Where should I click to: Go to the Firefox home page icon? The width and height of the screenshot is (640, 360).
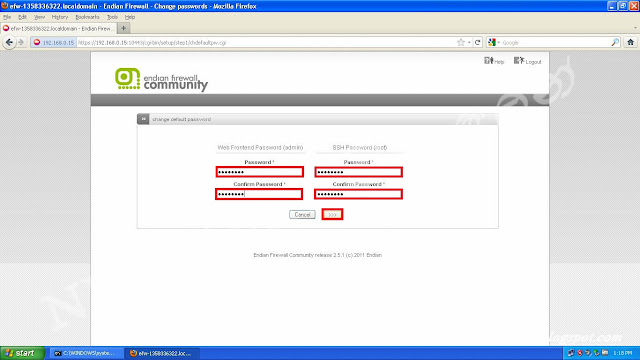[630, 42]
